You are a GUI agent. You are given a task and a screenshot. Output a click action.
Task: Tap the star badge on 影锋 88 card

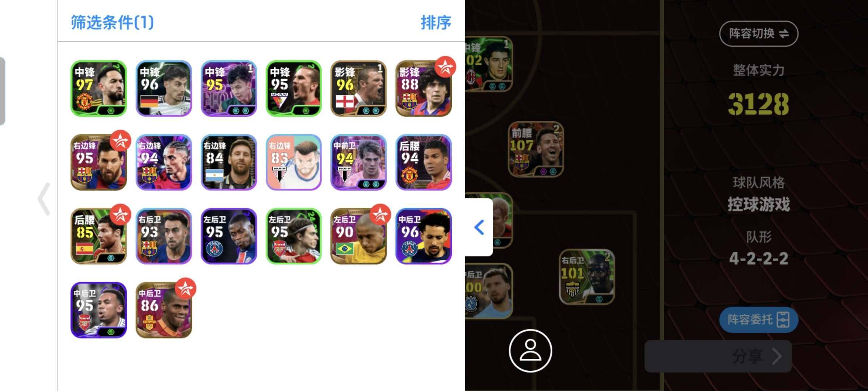point(445,67)
